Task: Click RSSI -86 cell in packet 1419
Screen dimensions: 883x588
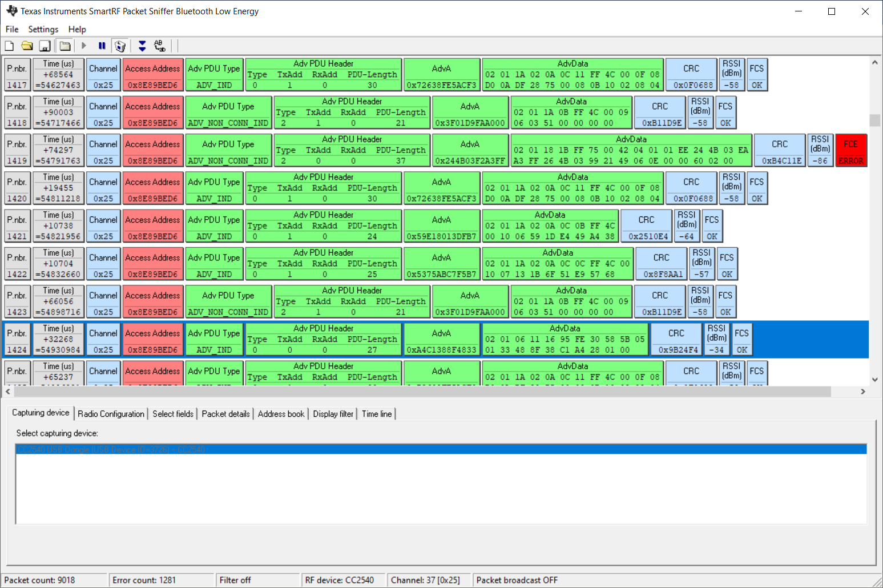Action: pos(820,151)
